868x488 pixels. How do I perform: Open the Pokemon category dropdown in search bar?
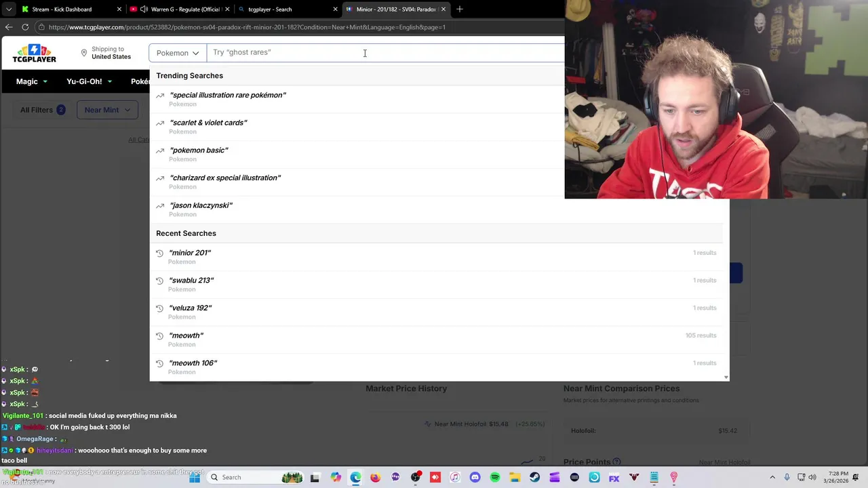(x=178, y=53)
